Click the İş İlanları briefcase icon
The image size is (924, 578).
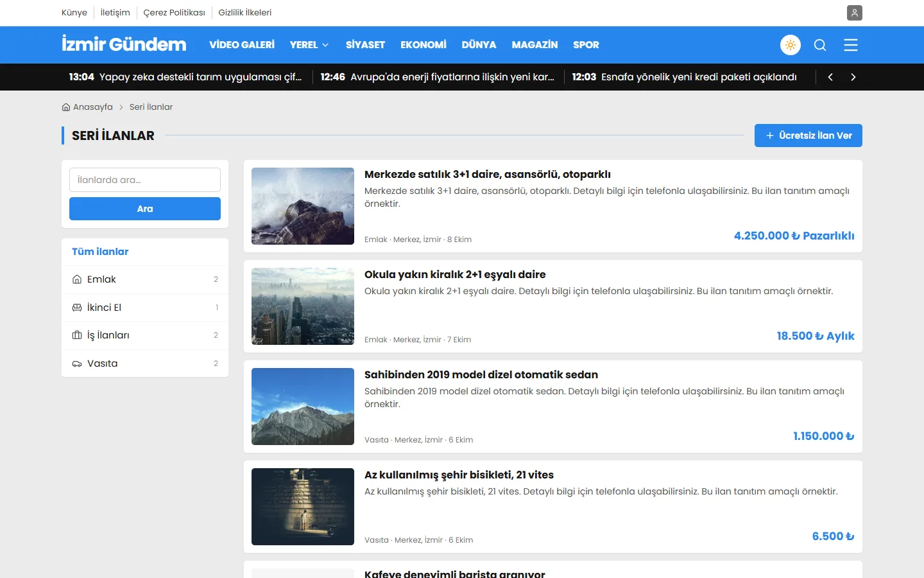pos(77,335)
